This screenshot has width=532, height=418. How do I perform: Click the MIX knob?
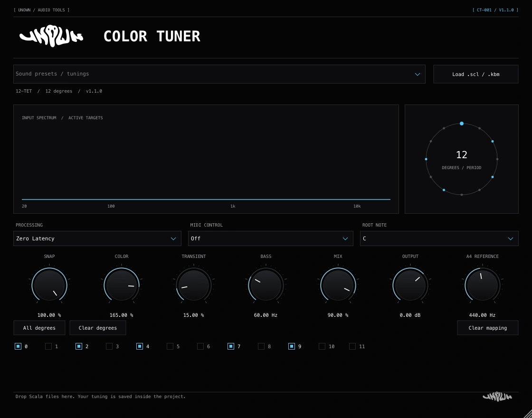point(338,285)
